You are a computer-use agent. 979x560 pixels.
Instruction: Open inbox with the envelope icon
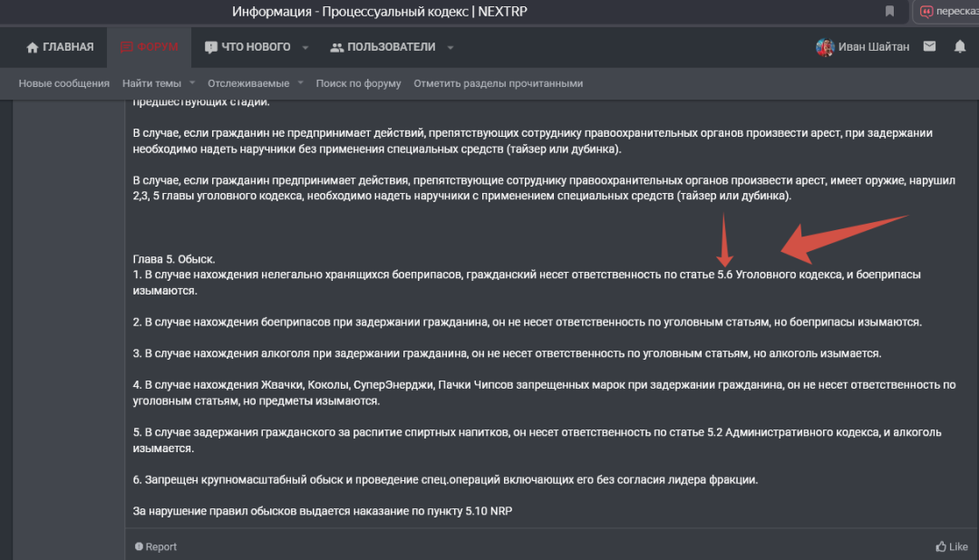click(928, 46)
